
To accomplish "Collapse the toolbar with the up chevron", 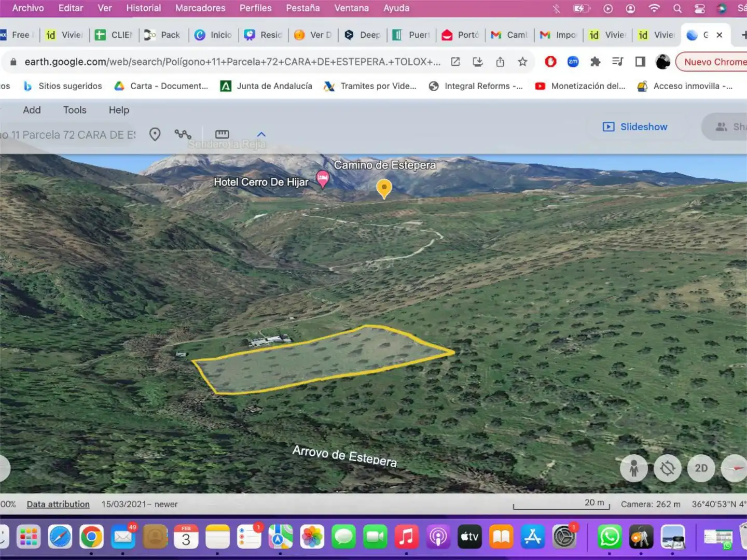I will click(261, 134).
